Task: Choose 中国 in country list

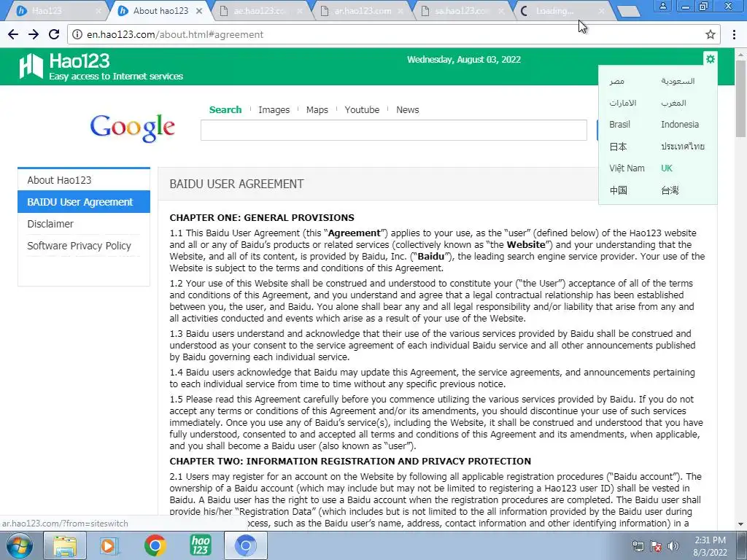Action: pyautogui.click(x=619, y=190)
